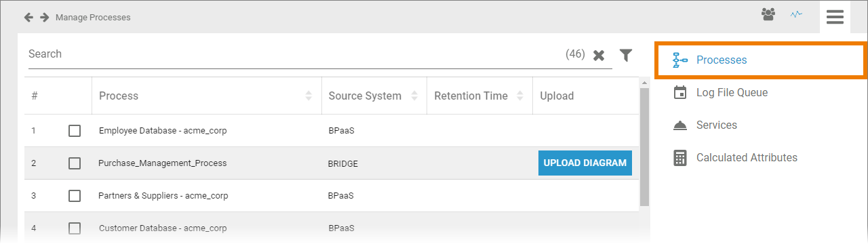Click the UPLOAD DIAGRAM button
The height and width of the screenshot is (244, 868).
[585, 163]
